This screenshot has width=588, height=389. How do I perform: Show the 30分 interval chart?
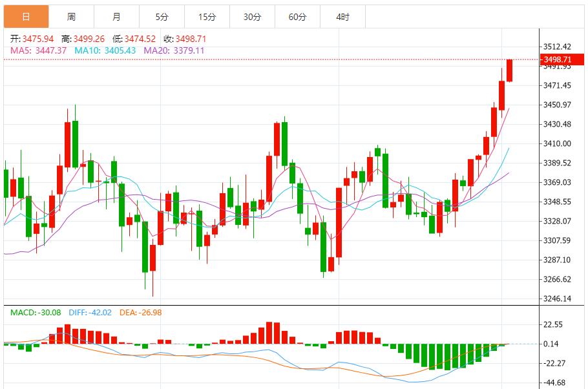point(252,17)
